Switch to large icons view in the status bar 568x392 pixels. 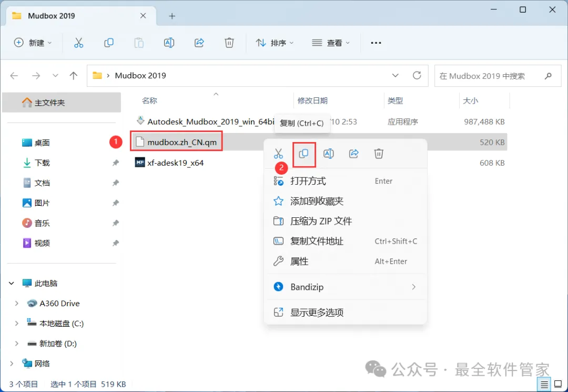pyautogui.click(x=558, y=384)
